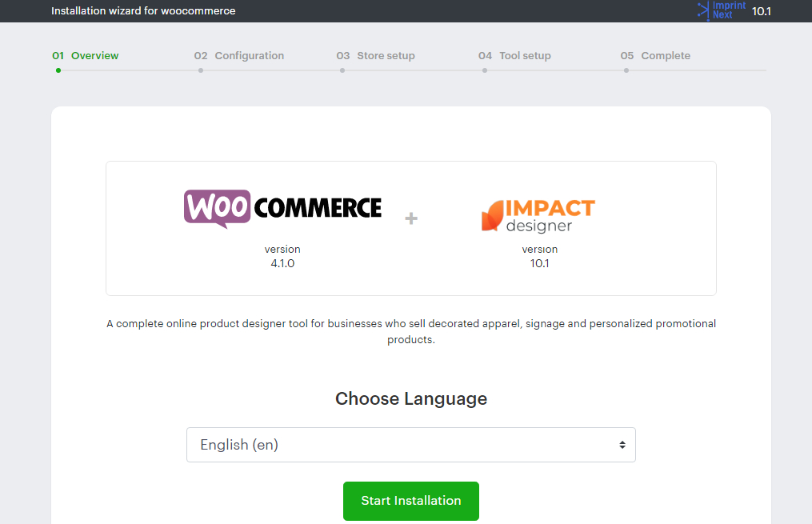Jump to the 04 Tool setup step
The image size is (812, 524).
(515, 56)
